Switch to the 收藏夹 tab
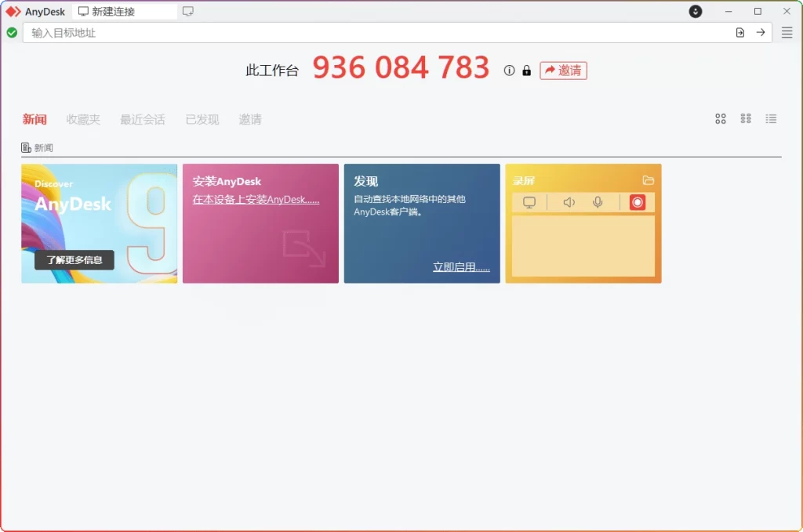 point(83,119)
